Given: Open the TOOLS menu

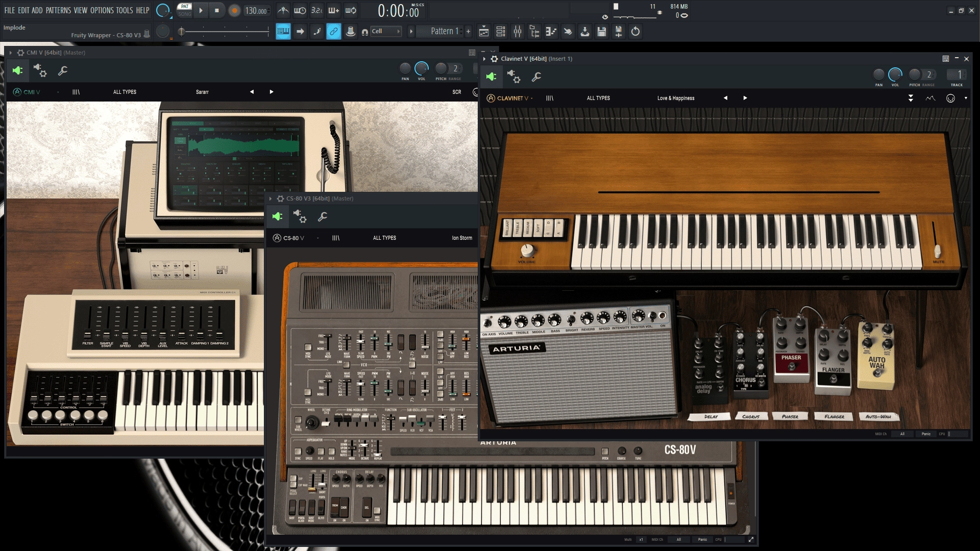Looking at the screenshot, I should click(125, 10).
